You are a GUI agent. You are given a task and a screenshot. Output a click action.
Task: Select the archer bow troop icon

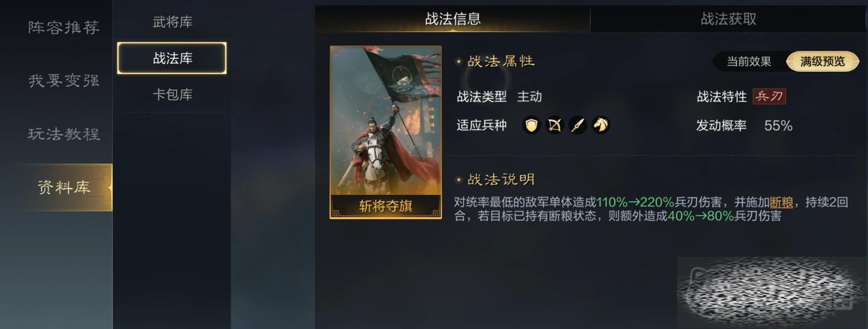pos(554,125)
